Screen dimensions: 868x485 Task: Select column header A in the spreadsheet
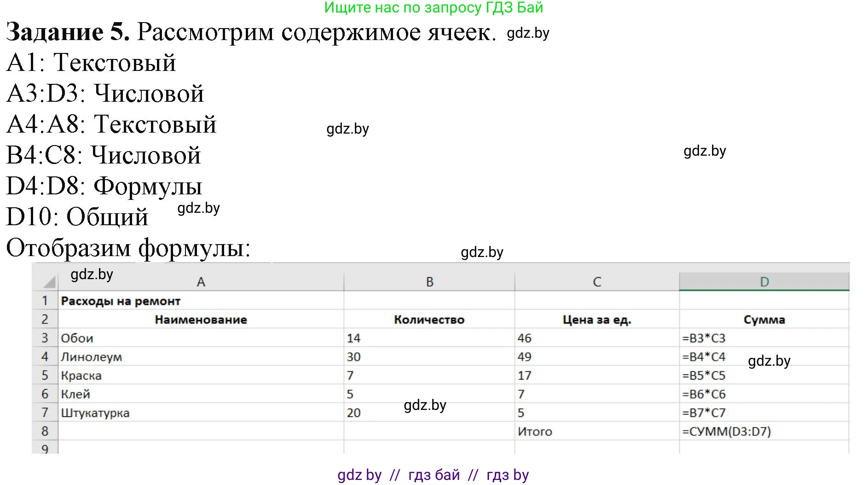(x=201, y=281)
